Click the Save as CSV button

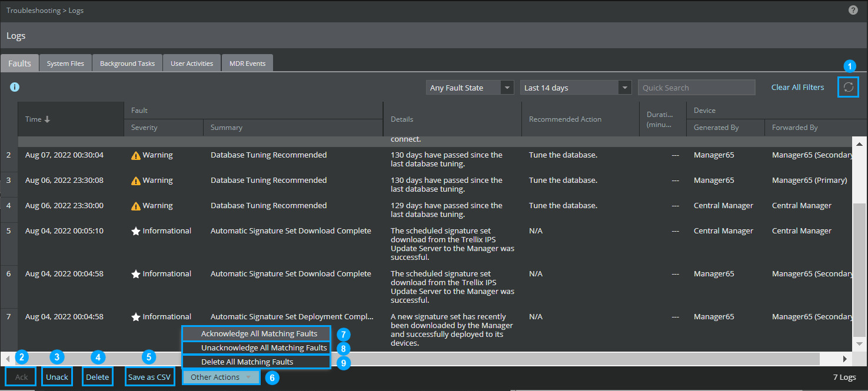tap(149, 377)
